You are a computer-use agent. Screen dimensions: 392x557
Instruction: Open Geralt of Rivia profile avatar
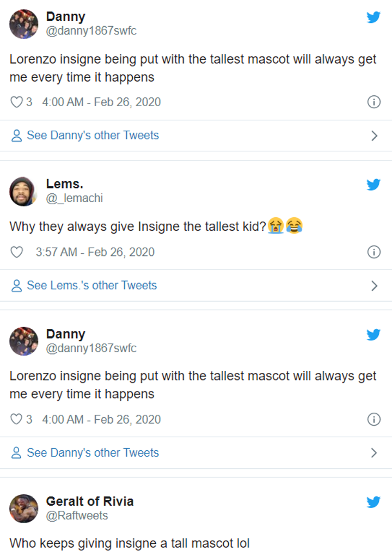pos(24,509)
